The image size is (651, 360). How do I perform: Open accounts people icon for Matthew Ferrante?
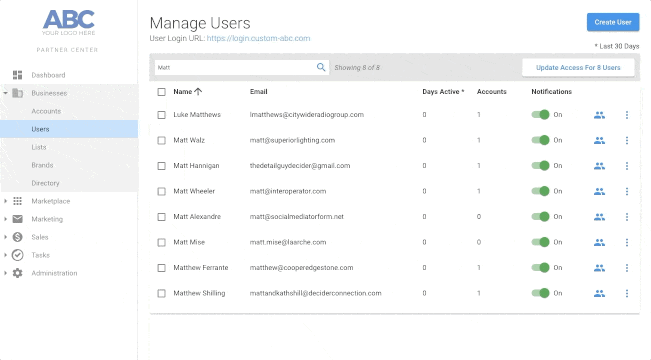[599, 268]
